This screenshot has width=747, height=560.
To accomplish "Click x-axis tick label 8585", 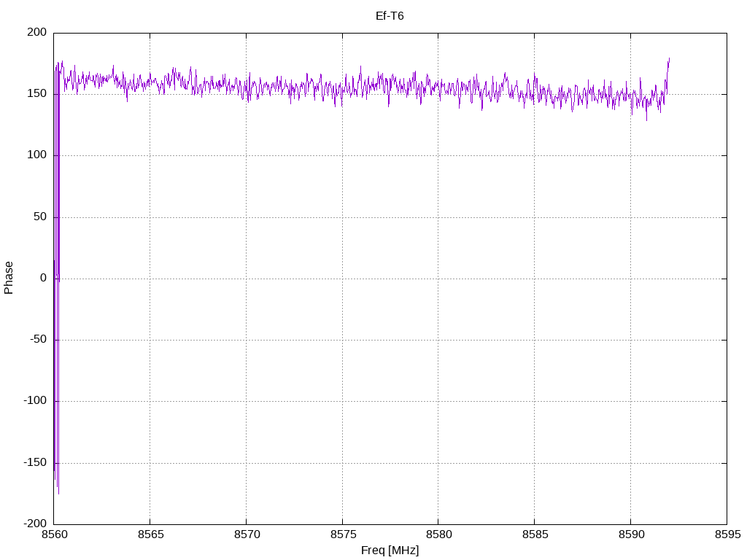I will pyautogui.click(x=535, y=534).
